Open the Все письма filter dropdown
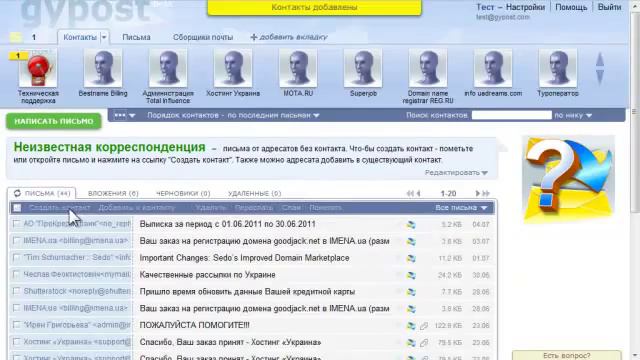Viewport: 640px width, 360px height. tap(461, 208)
